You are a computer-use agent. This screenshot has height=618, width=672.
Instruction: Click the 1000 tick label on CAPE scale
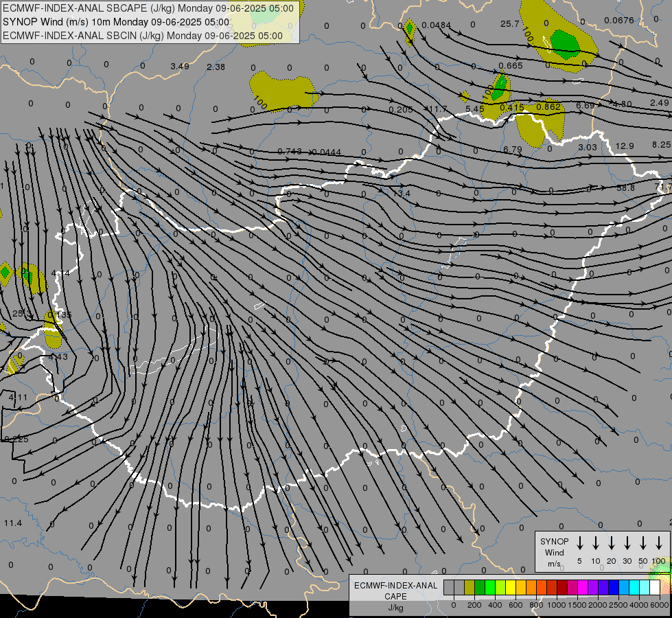(557, 605)
